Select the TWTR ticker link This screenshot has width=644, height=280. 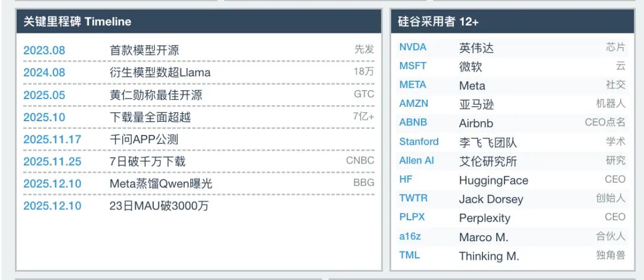(414, 198)
